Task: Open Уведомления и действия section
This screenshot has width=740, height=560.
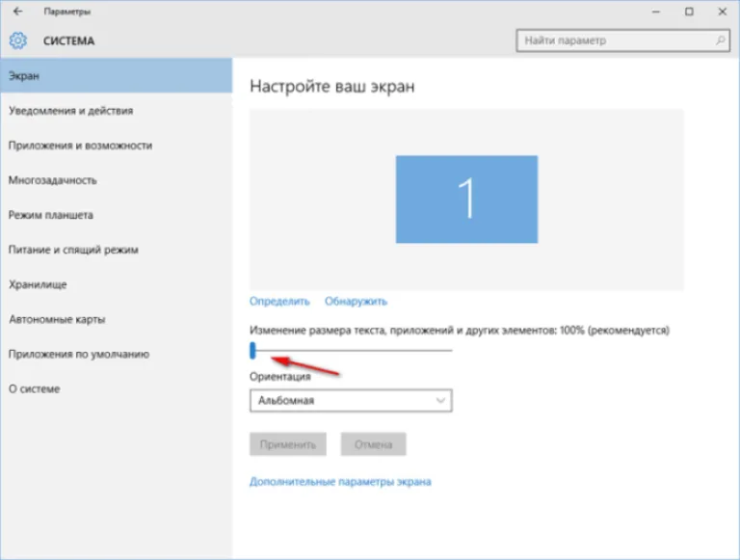Action: pyautogui.click(x=116, y=111)
